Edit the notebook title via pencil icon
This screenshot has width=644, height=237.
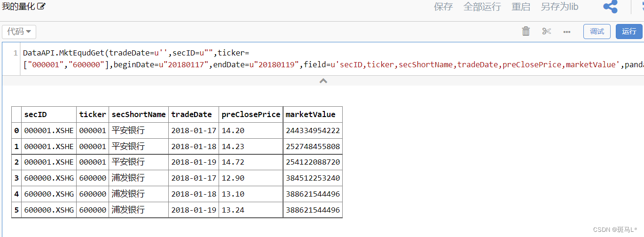pyautogui.click(x=41, y=7)
